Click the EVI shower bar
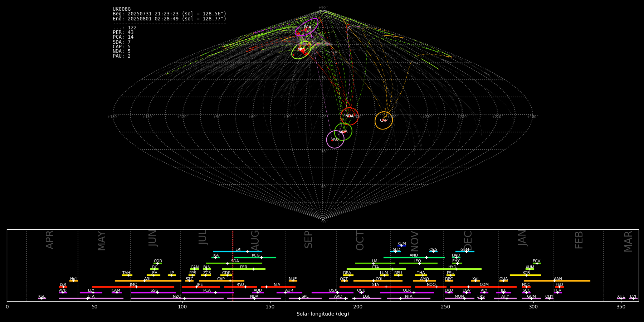The height and width of the screenshot is (322, 644). pos(633,298)
